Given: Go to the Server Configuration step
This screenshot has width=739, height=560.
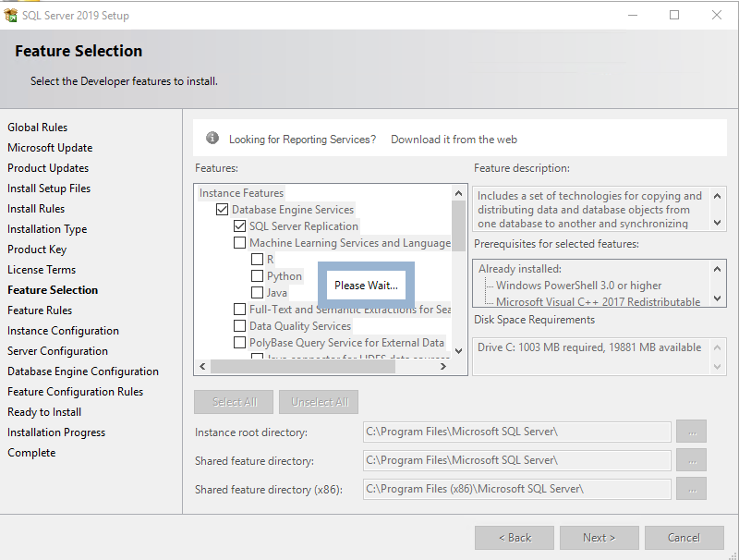Looking at the screenshot, I should (x=57, y=351).
